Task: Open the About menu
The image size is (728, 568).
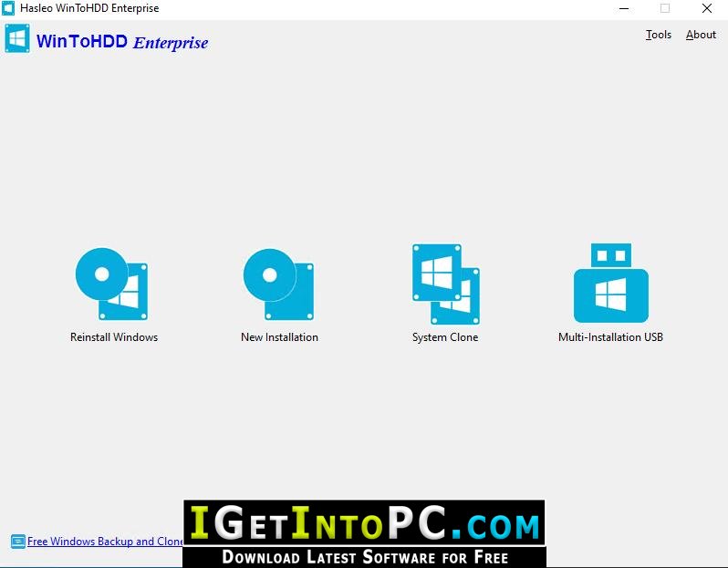Action: tap(701, 35)
